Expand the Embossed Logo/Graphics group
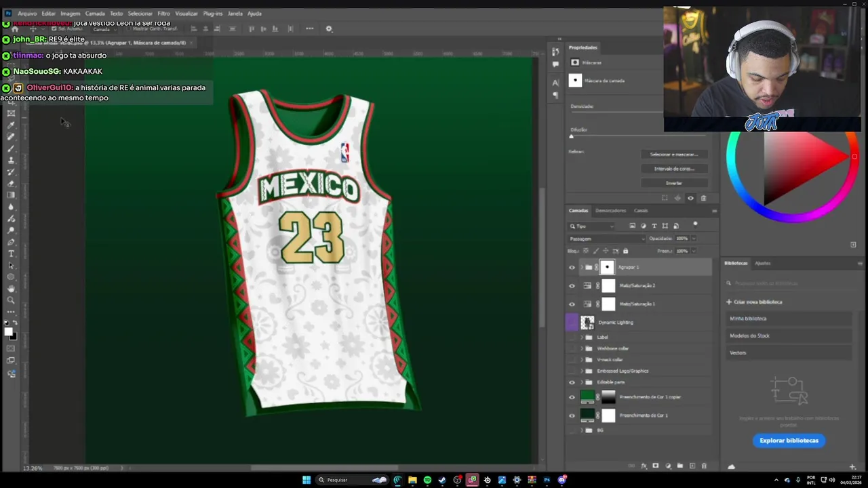The height and width of the screenshot is (488, 868). click(x=581, y=371)
